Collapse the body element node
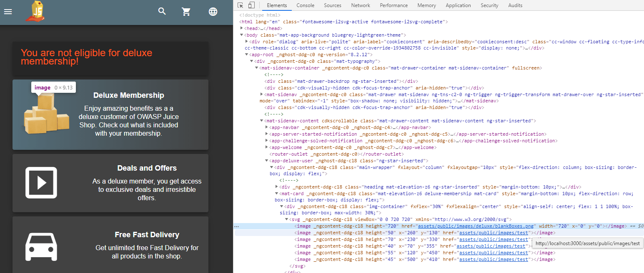The height and width of the screenshot is (273, 644). click(242, 35)
